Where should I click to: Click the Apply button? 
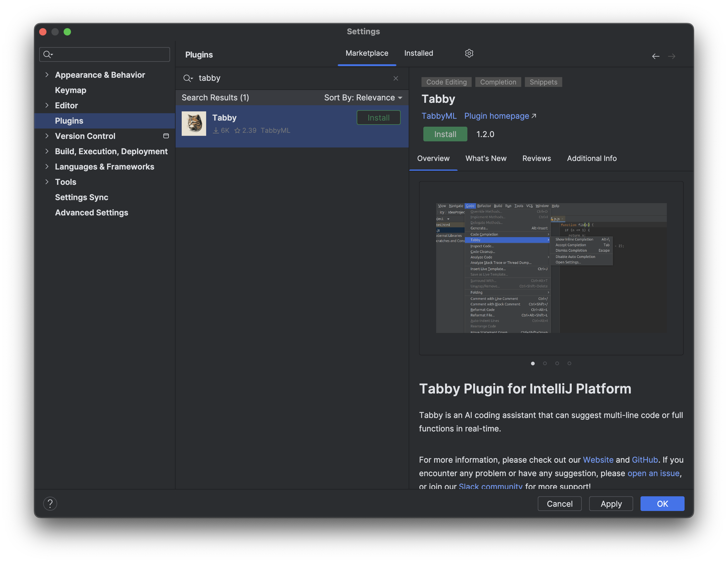[611, 503]
